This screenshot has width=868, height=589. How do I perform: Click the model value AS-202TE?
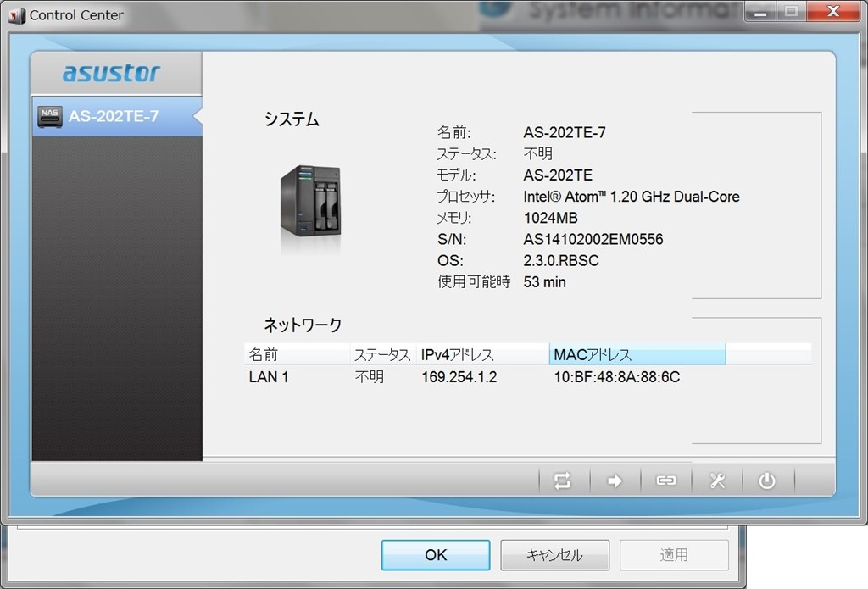(x=558, y=175)
